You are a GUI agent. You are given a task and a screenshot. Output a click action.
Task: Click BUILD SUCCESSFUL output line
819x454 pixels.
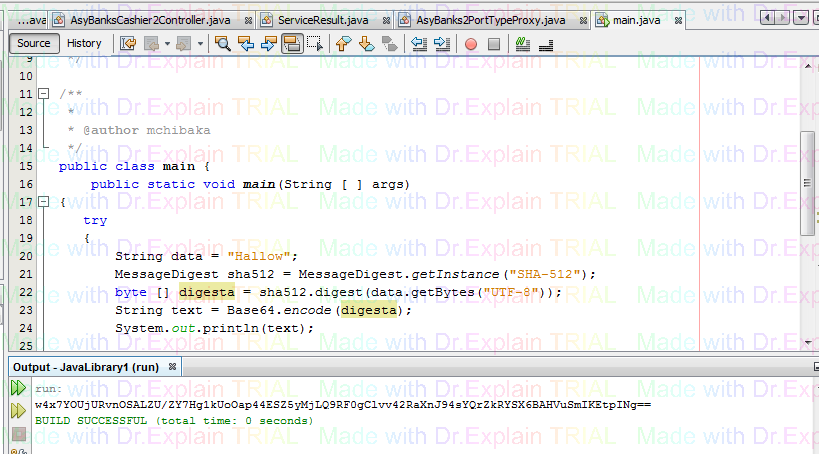(x=174, y=421)
